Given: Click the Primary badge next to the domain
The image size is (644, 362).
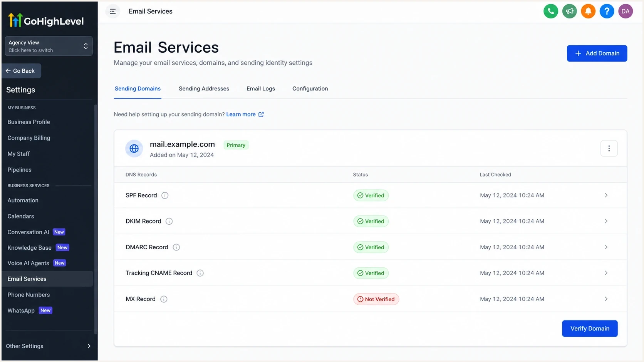Looking at the screenshot, I should [236, 145].
